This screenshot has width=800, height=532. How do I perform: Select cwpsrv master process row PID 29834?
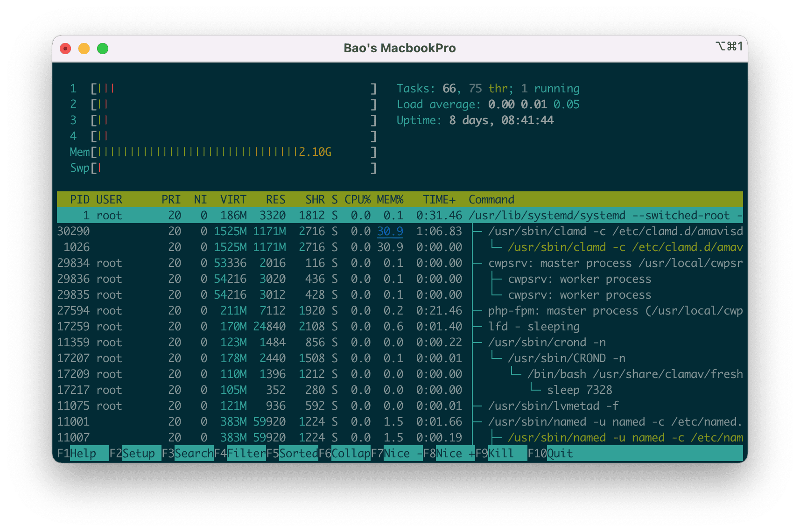coord(400,263)
